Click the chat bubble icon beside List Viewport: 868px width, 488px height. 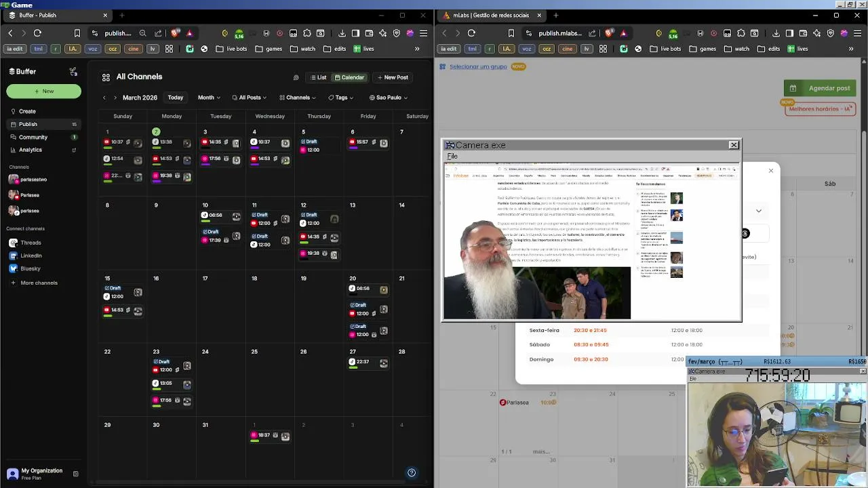click(296, 77)
